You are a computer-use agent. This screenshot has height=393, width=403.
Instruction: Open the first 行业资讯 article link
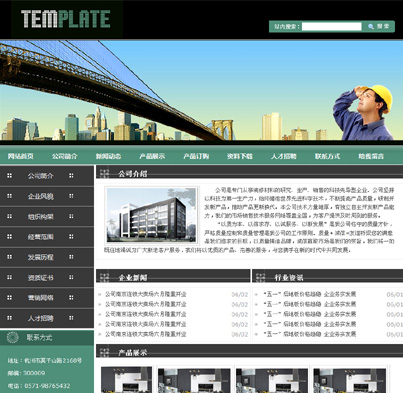[x=310, y=294]
